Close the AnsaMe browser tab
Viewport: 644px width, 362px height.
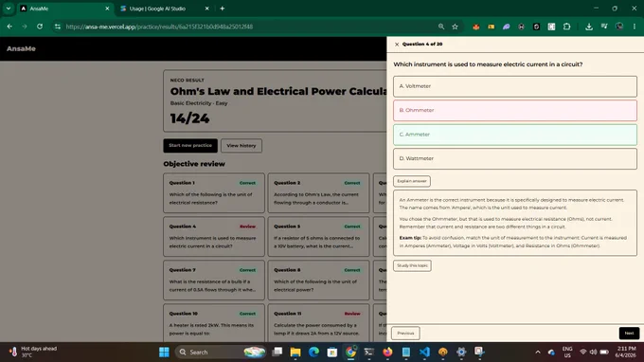(107, 9)
